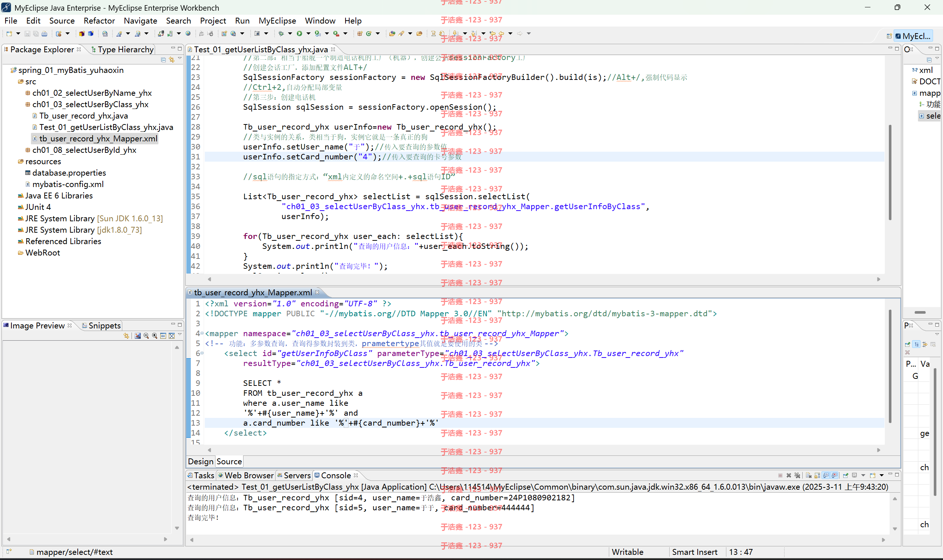Click the Display Selected Console icon
The height and width of the screenshot is (560, 943).
click(855, 475)
